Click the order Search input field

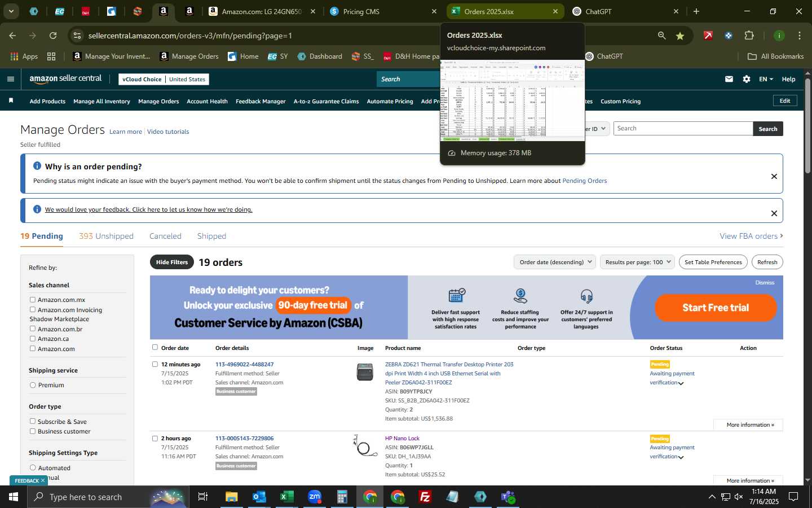click(x=683, y=129)
